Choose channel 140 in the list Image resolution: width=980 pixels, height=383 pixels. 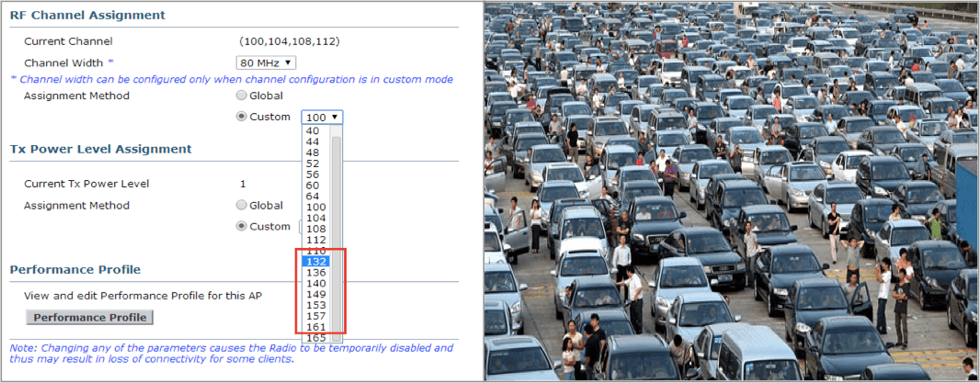coord(316,284)
